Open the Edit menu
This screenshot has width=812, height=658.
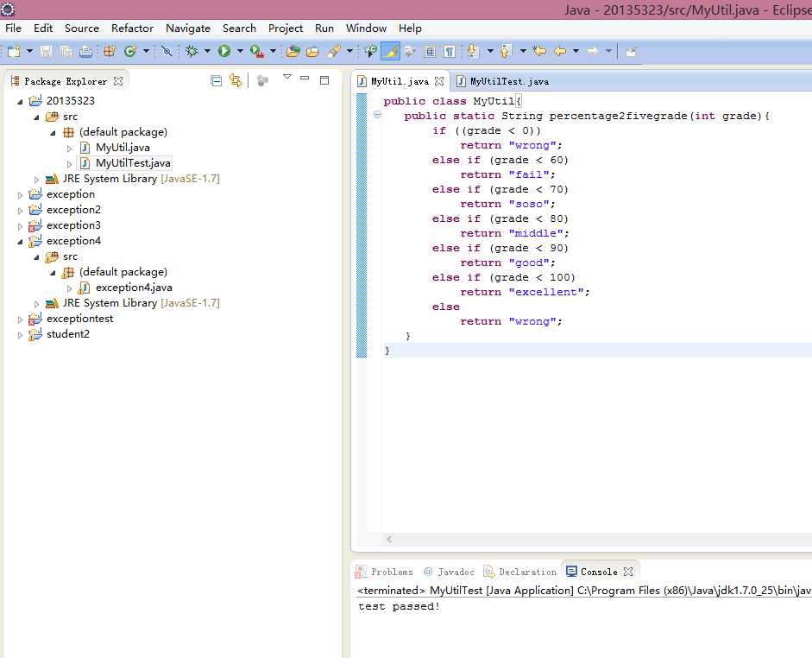point(43,28)
